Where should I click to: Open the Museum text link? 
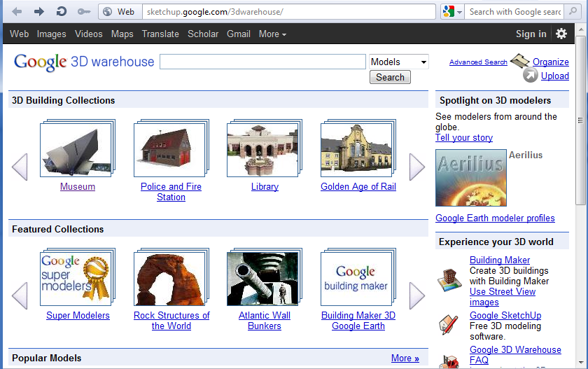(x=78, y=186)
